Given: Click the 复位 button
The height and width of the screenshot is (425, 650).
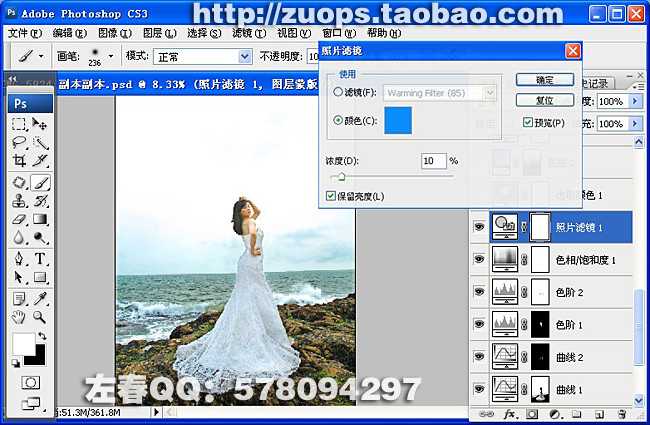Looking at the screenshot, I should click(x=545, y=100).
